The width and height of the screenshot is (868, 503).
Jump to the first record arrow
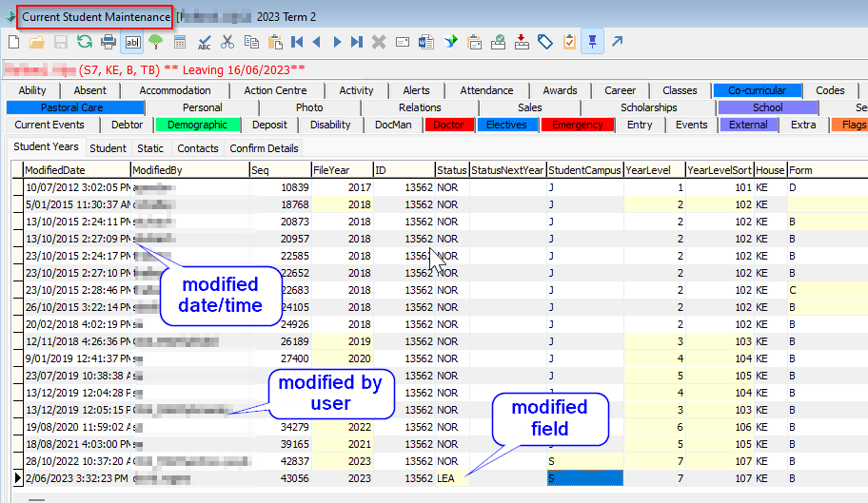pos(297,42)
